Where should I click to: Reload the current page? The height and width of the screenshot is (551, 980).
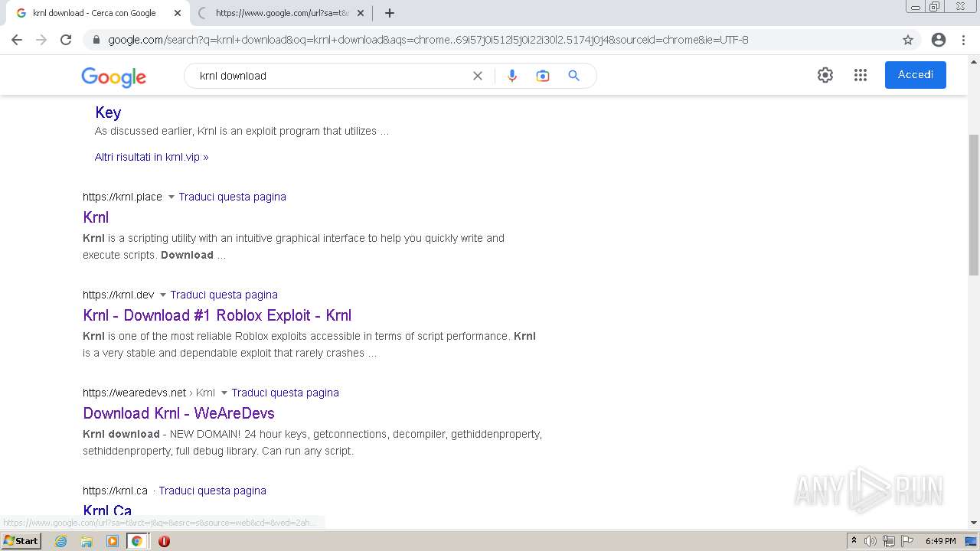(x=66, y=40)
